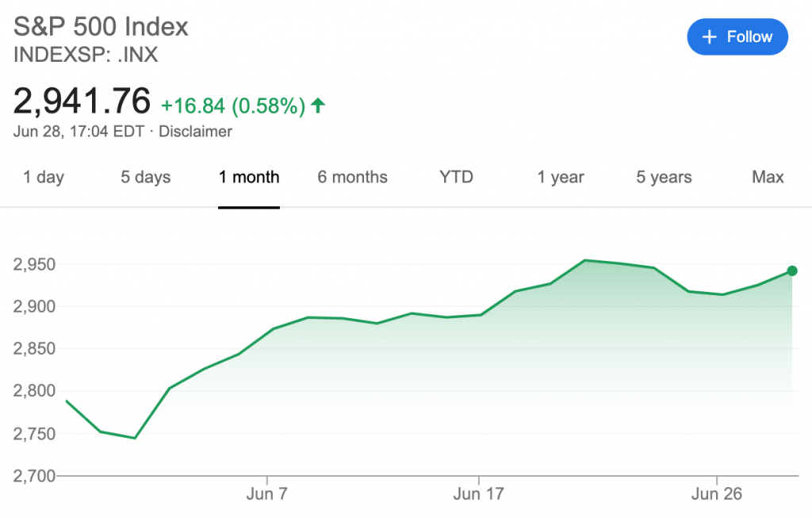
Task: Click the Jun 7 axis label
Action: click(266, 493)
